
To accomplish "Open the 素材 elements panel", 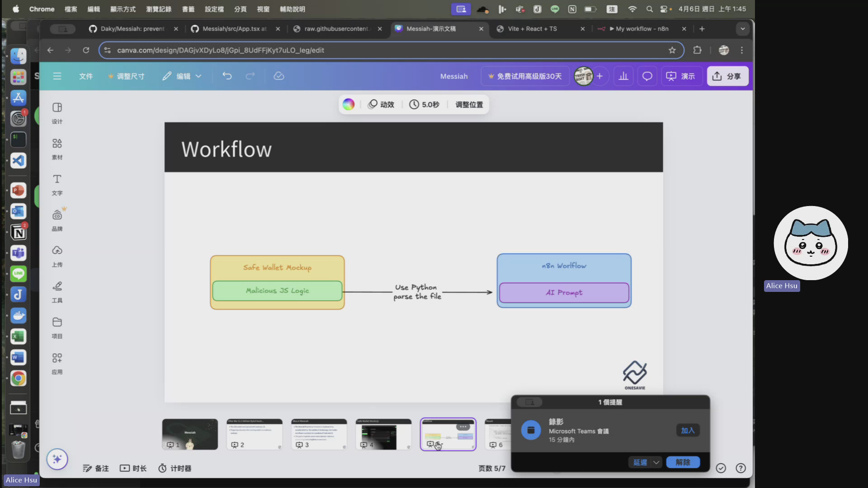I will (57, 149).
